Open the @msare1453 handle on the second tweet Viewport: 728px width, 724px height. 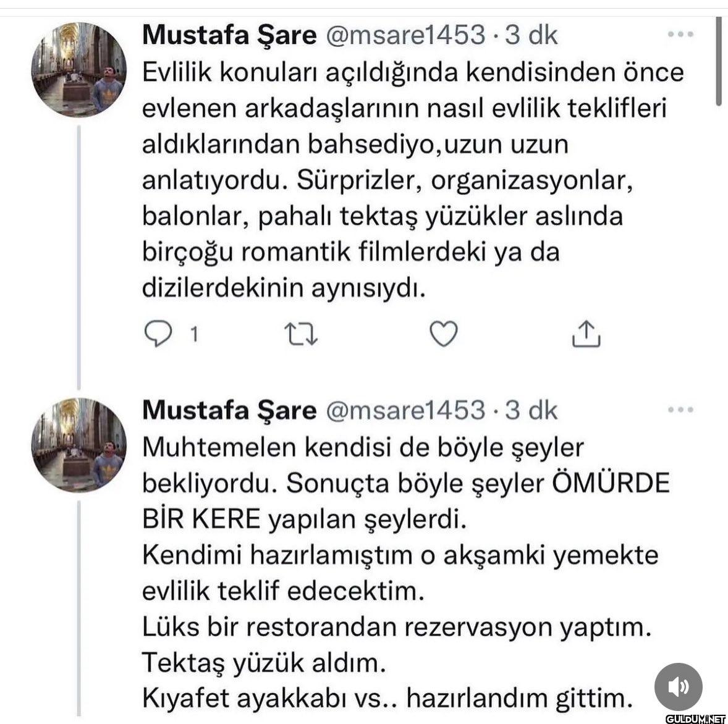pyautogui.click(x=405, y=410)
